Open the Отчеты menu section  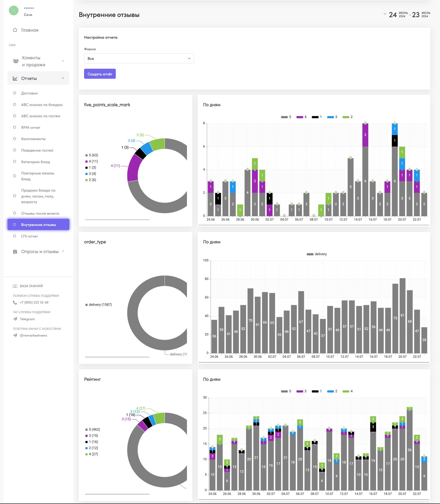pyautogui.click(x=38, y=78)
